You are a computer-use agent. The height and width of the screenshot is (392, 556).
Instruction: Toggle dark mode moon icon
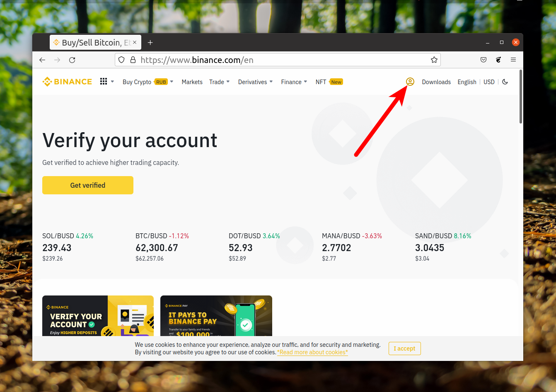505,82
